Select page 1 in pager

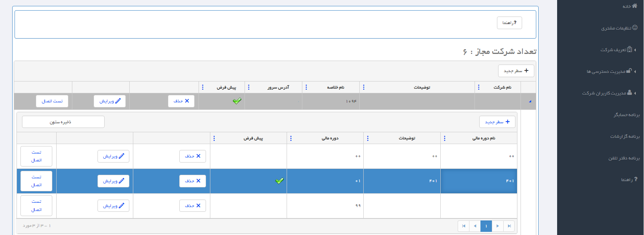(x=486, y=226)
